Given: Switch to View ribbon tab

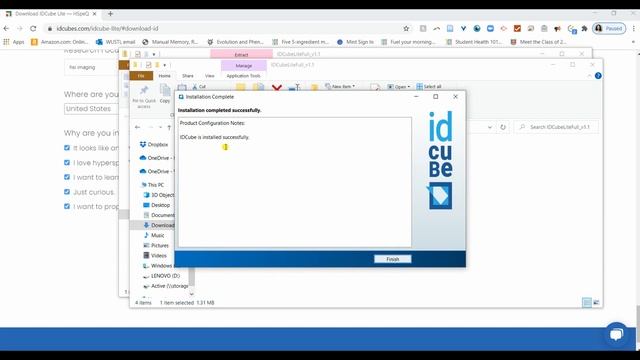Looking at the screenshot, I should click(x=209, y=76).
